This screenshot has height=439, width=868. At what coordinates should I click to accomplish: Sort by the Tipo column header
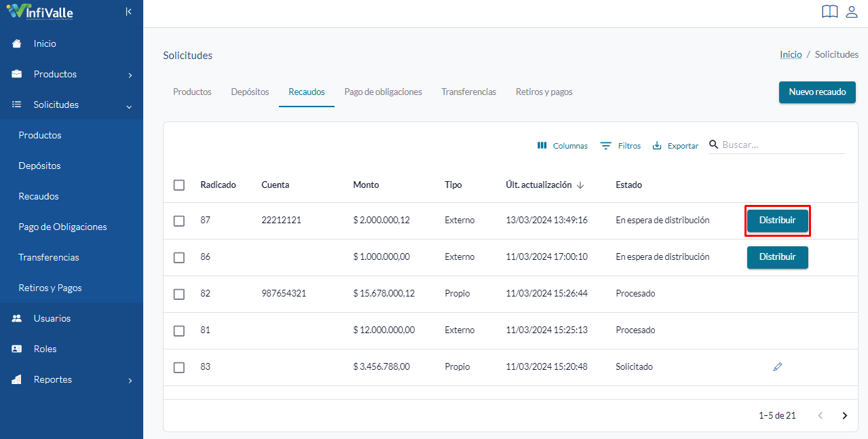click(453, 185)
